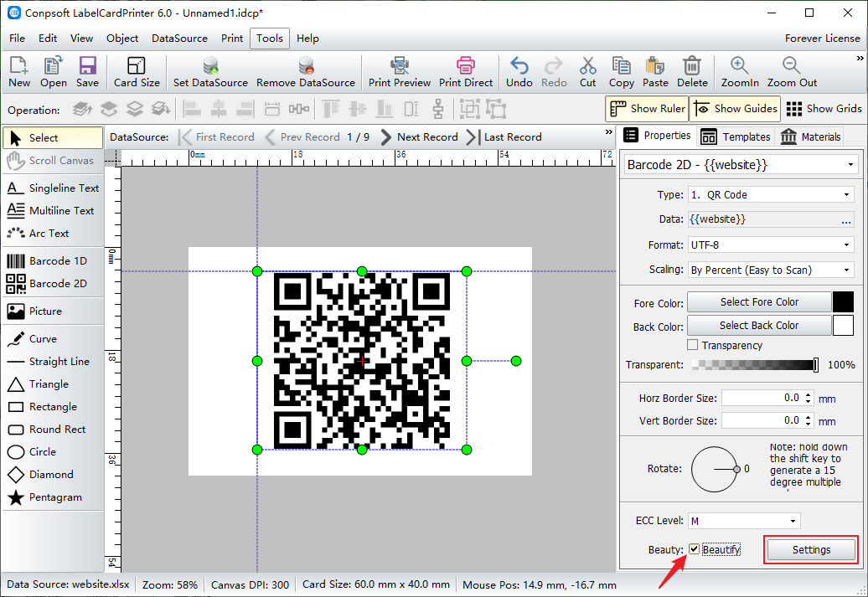This screenshot has height=597, width=868.
Task: Open Print Preview
Action: [399, 72]
